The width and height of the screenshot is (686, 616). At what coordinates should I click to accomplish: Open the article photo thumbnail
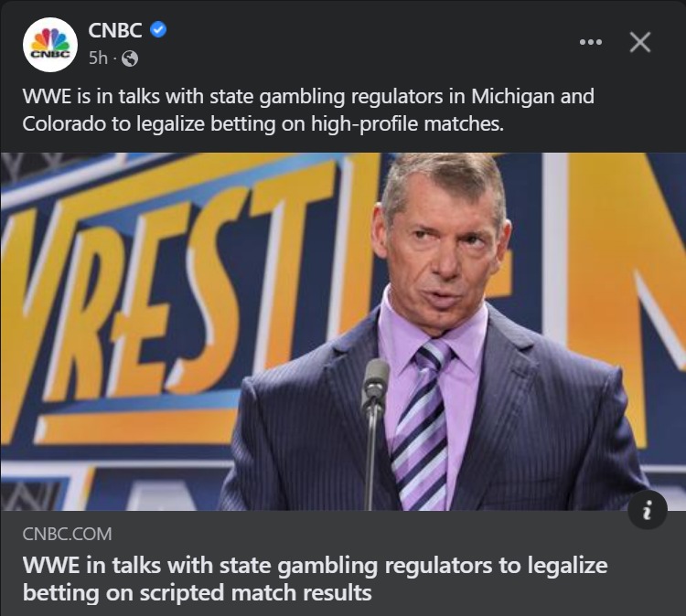(343, 332)
